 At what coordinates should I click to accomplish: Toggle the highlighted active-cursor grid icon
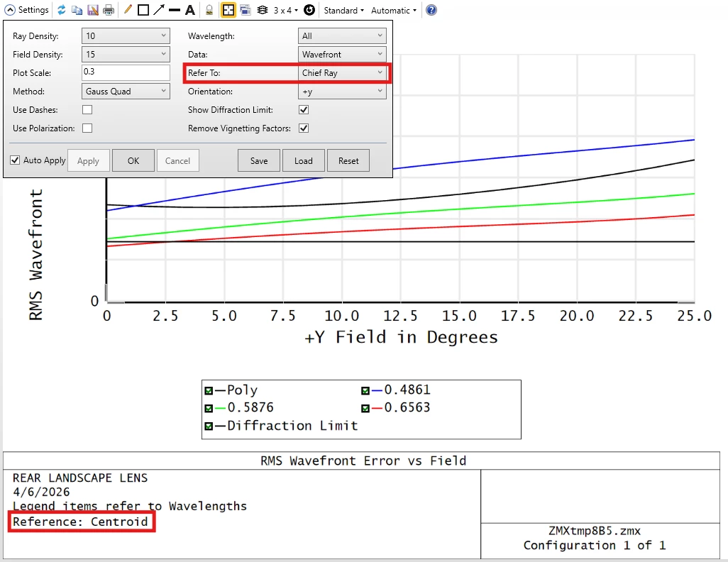click(x=228, y=10)
